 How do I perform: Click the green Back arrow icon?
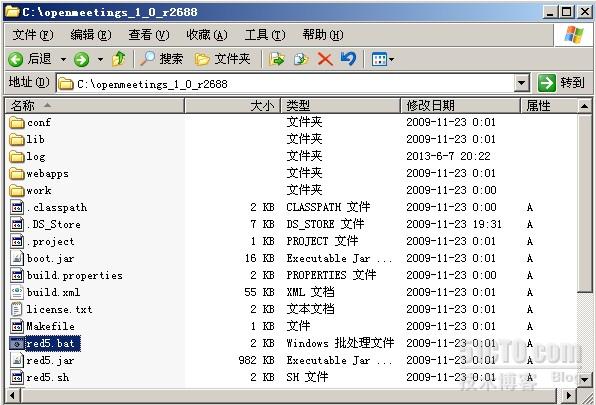point(16,59)
